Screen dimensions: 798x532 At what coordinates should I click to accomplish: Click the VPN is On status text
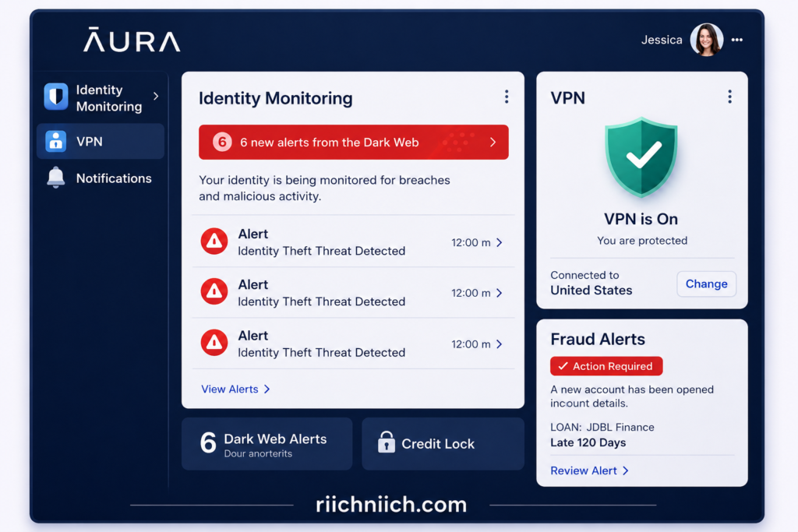click(641, 219)
